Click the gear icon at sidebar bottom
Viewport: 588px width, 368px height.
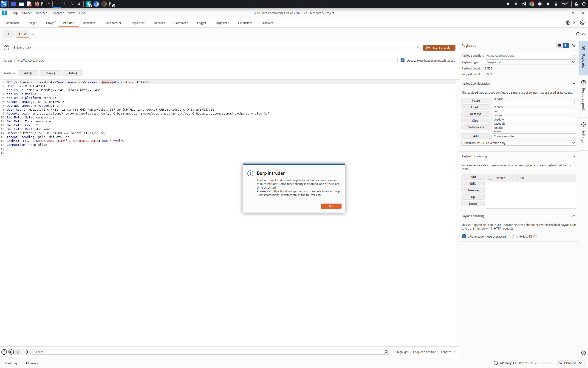tap(583, 353)
